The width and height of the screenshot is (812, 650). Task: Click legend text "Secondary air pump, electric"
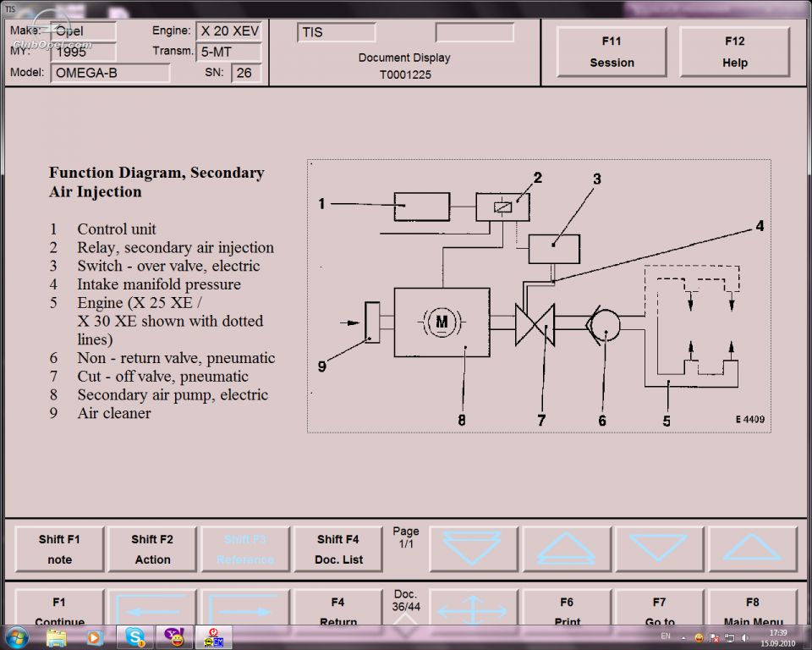click(x=173, y=394)
